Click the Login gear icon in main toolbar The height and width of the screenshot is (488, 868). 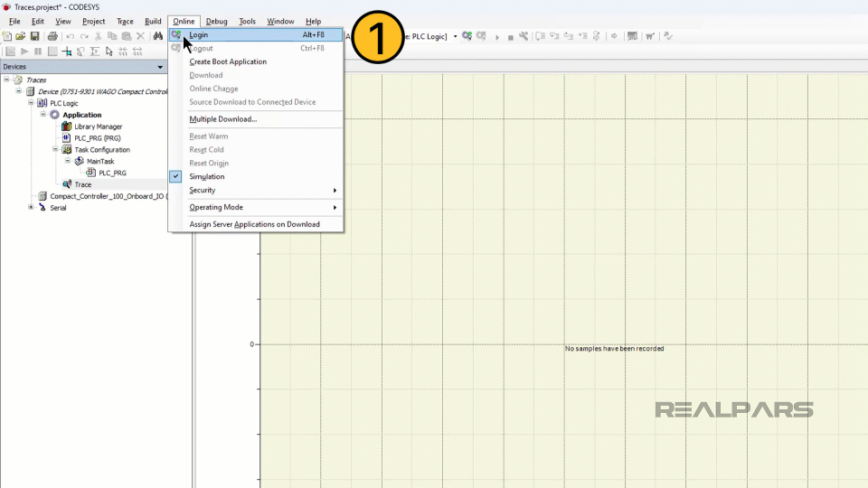(467, 36)
